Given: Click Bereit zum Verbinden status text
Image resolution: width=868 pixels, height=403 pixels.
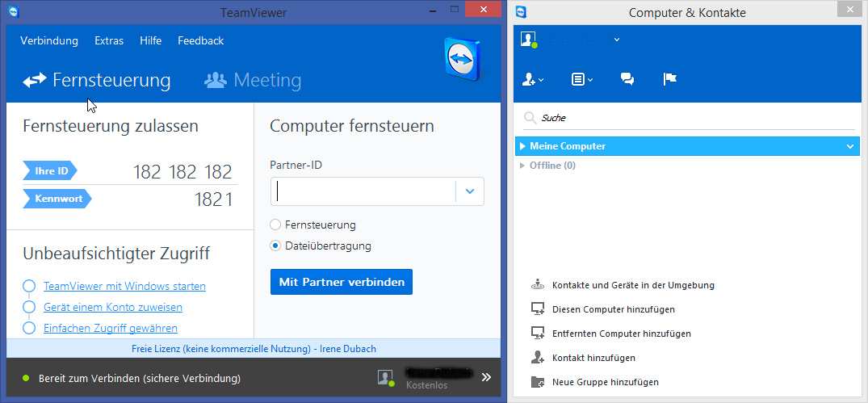Looking at the screenshot, I should pyautogui.click(x=140, y=379).
